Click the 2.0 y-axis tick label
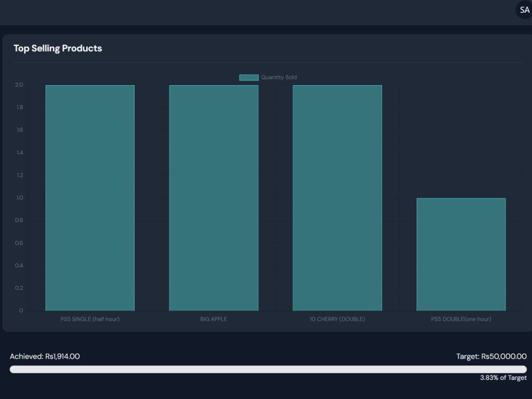 (x=19, y=85)
